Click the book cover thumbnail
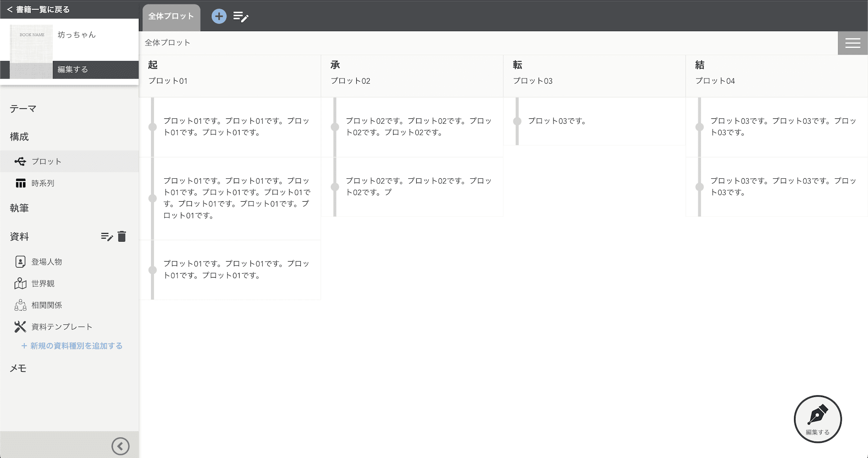Screen dimensions: 868x458 coord(31,51)
